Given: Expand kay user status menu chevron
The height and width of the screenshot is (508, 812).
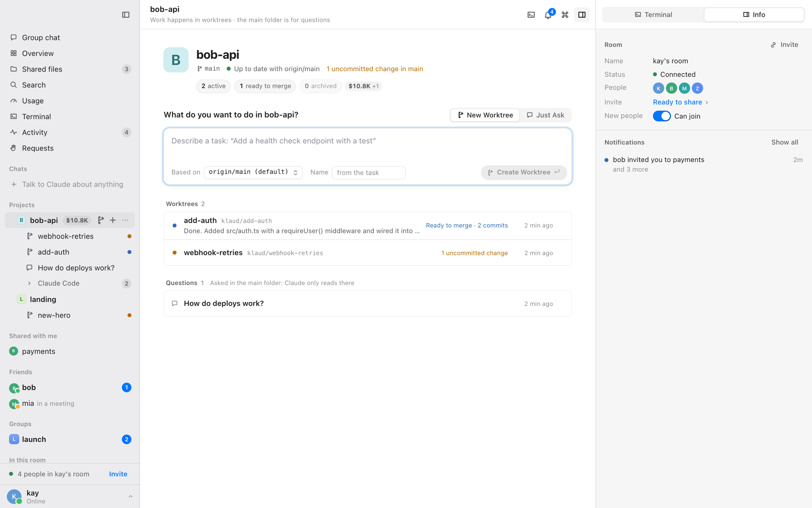Looking at the screenshot, I should 130,497.
